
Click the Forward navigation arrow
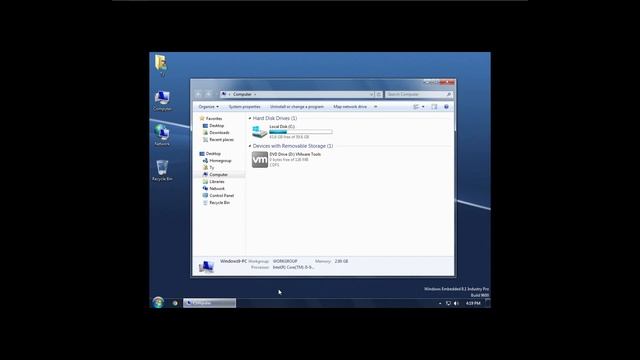[208, 94]
